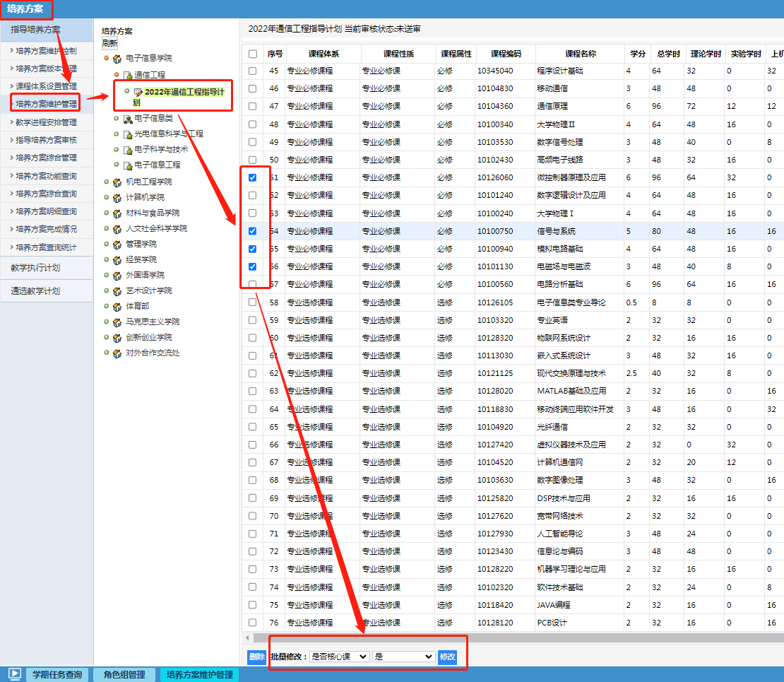The height and width of the screenshot is (682, 784).
Task: Click the blue 删除 button
Action: (256, 657)
